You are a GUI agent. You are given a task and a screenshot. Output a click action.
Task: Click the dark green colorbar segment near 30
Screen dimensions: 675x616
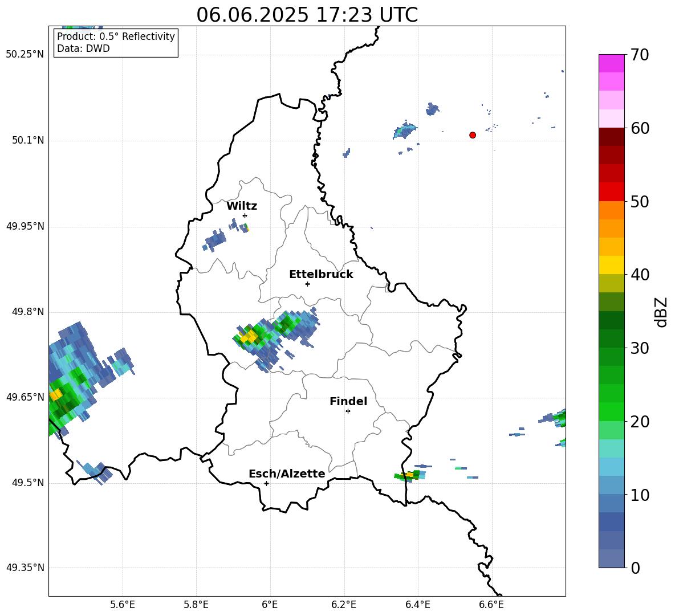[x=612, y=338]
